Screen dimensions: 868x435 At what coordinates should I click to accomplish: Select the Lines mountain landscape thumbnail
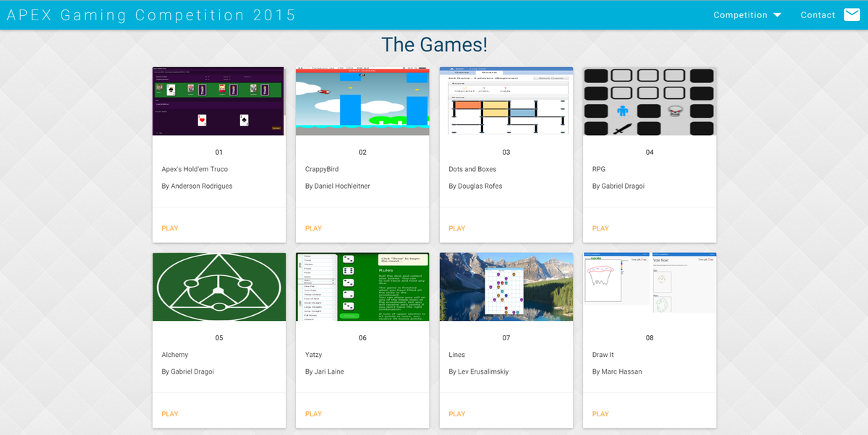point(506,286)
